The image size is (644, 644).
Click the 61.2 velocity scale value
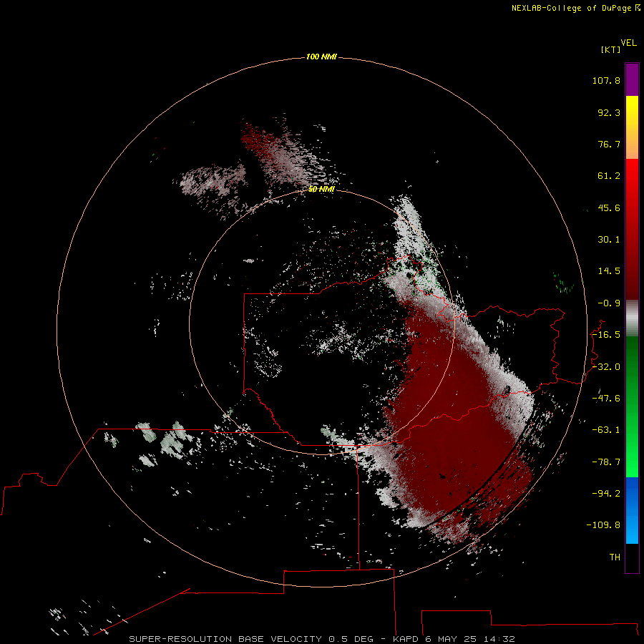pyautogui.click(x=609, y=176)
